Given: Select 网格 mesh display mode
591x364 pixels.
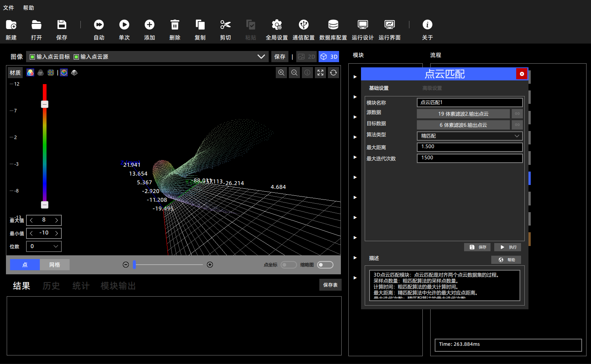Looking at the screenshot, I should pos(55,265).
